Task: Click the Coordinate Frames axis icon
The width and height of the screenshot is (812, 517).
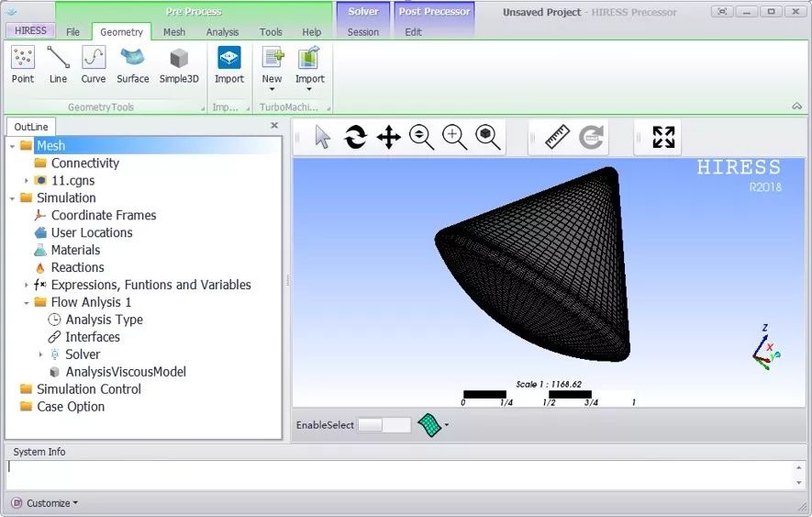Action: [40, 215]
